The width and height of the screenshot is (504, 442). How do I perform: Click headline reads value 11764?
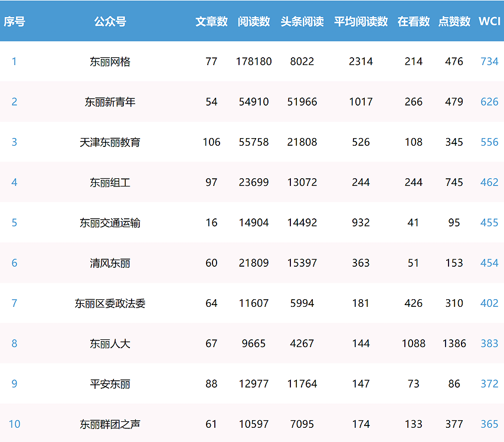point(302,384)
